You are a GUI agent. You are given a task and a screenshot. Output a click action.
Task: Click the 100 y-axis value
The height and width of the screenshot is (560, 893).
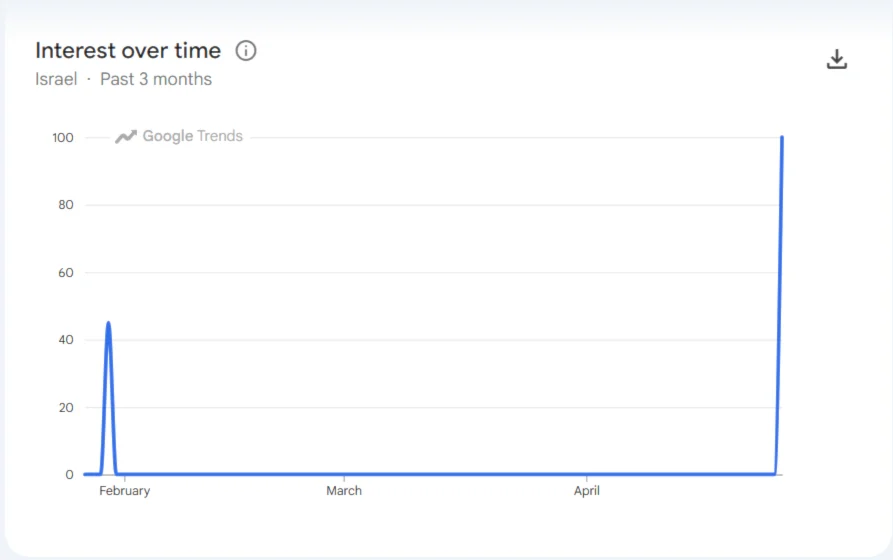pos(64,137)
